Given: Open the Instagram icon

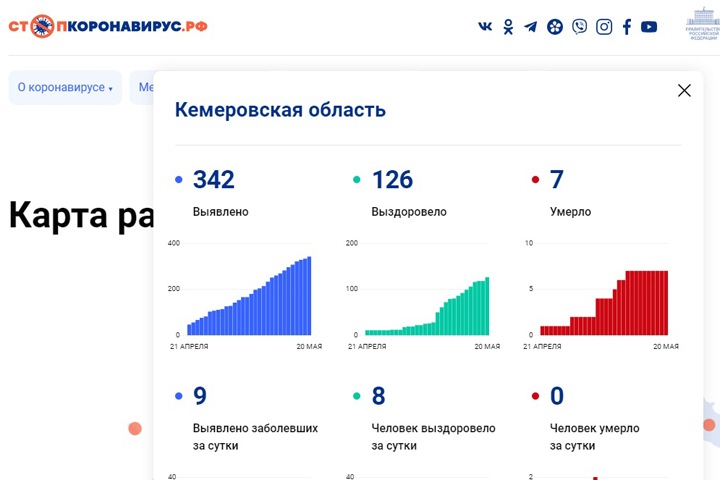Looking at the screenshot, I should pos(604,27).
